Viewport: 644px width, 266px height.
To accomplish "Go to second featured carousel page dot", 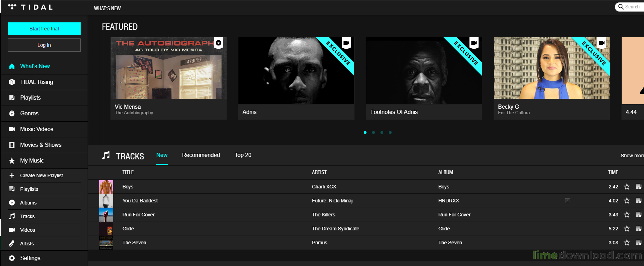I will pyautogui.click(x=373, y=132).
